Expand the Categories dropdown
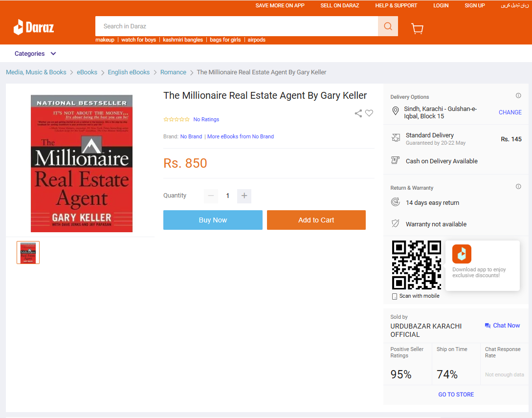The image size is (532, 418). 35,54
